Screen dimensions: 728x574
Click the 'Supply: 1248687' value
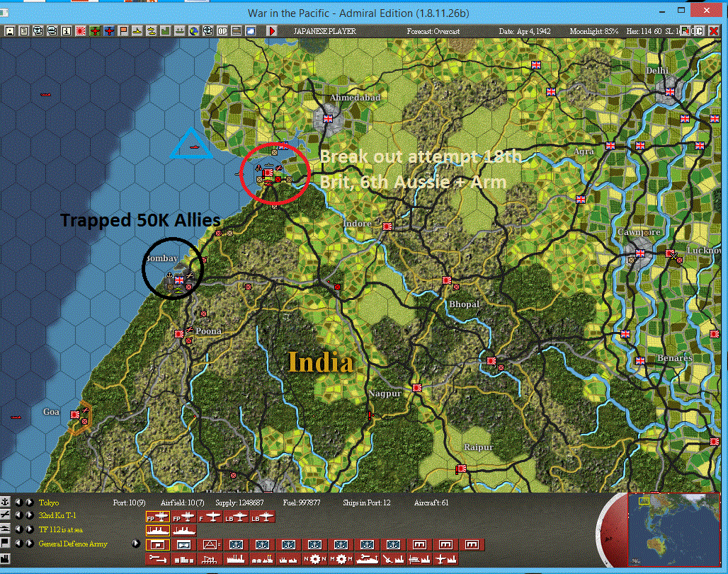239,503
